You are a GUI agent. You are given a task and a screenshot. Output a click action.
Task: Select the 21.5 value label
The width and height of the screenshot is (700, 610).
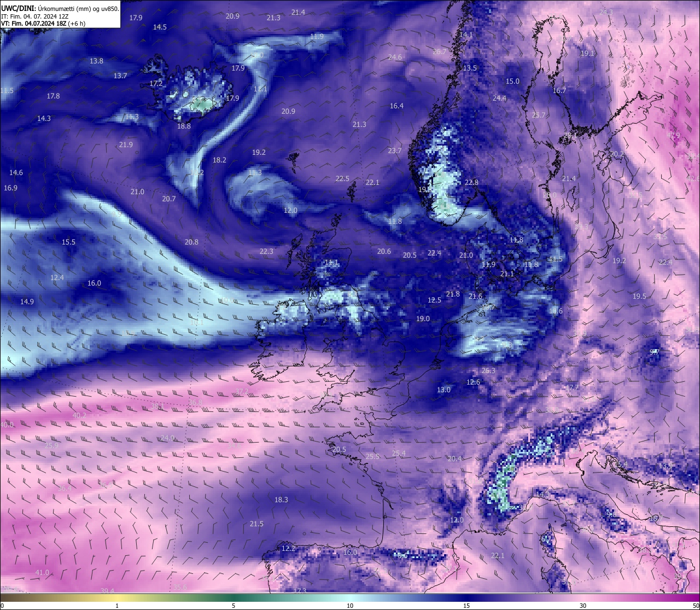coord(256,524)
